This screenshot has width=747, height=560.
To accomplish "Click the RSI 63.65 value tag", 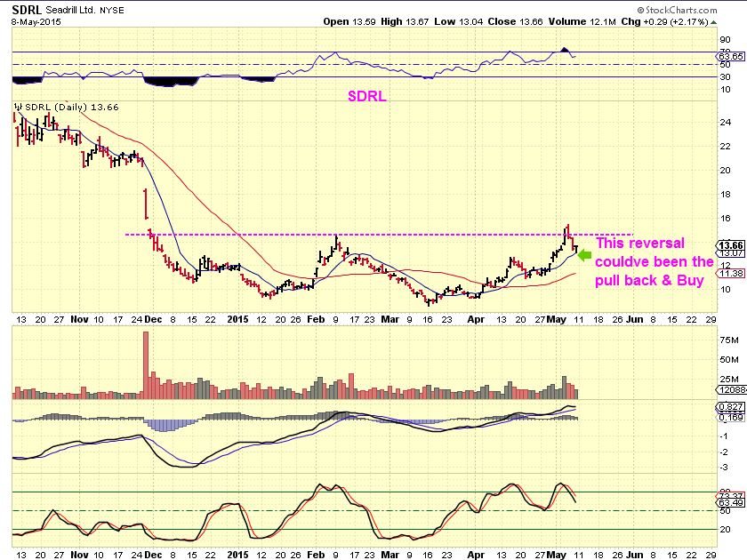I will click(x=730, y=57).
